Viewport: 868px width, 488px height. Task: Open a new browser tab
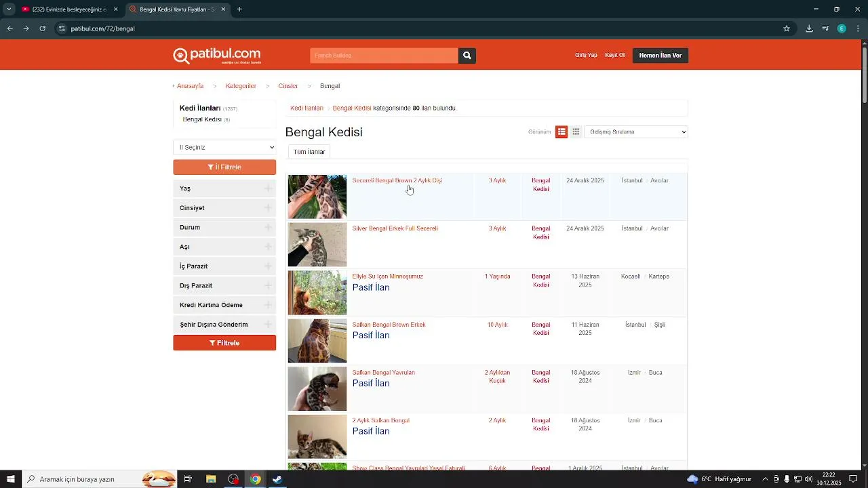[239, 9]
